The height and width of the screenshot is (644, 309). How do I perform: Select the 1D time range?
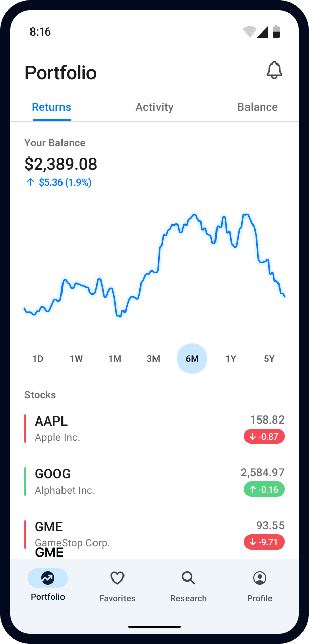[38, 359]
